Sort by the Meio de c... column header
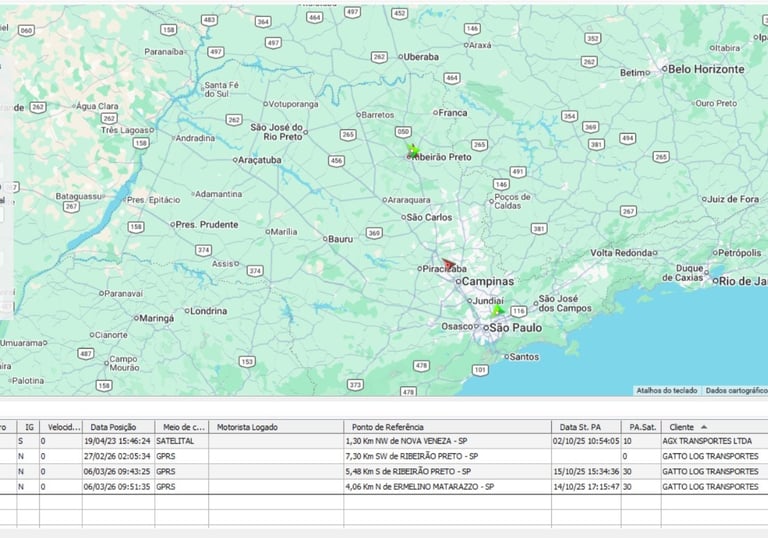 182,427
